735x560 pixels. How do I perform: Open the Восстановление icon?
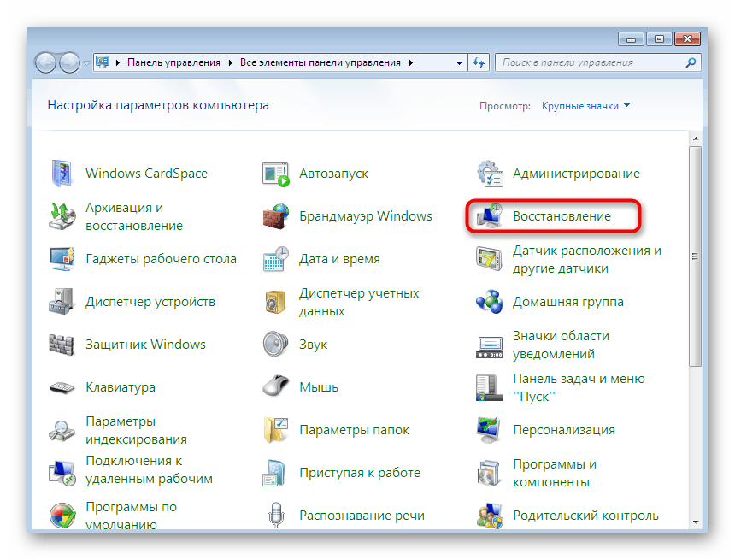(x=490, y=216)
